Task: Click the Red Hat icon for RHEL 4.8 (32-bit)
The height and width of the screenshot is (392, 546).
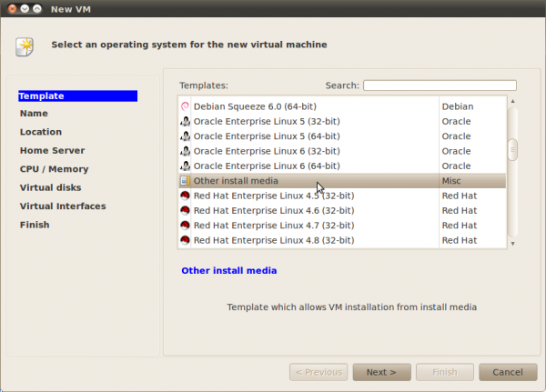Action: (185, 240)
